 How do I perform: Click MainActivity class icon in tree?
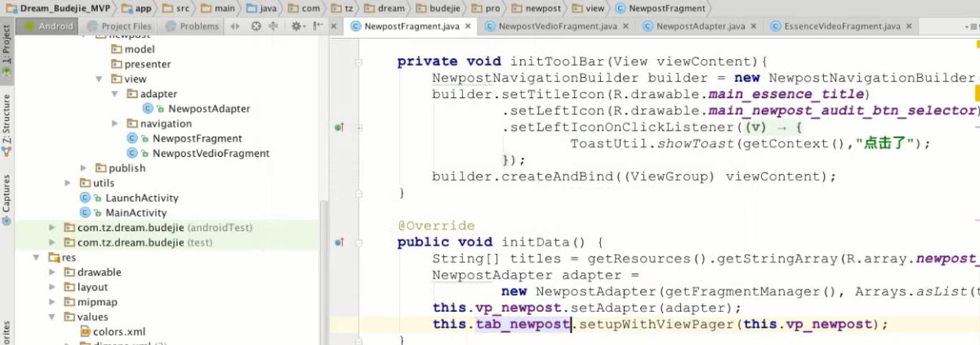[x=86, y=213]
